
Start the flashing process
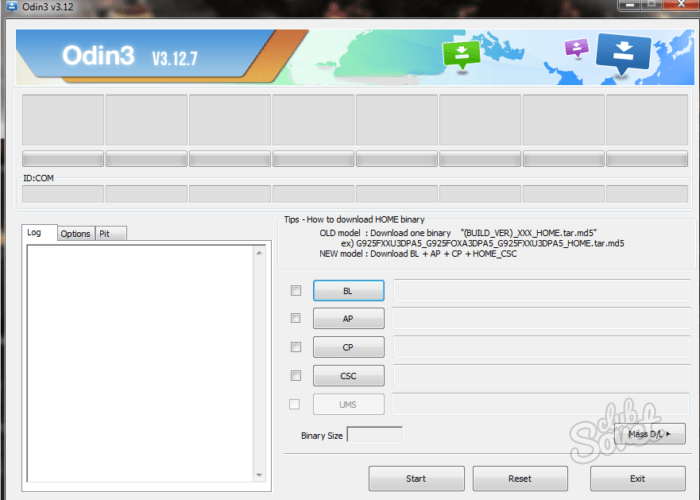point(416,479)
